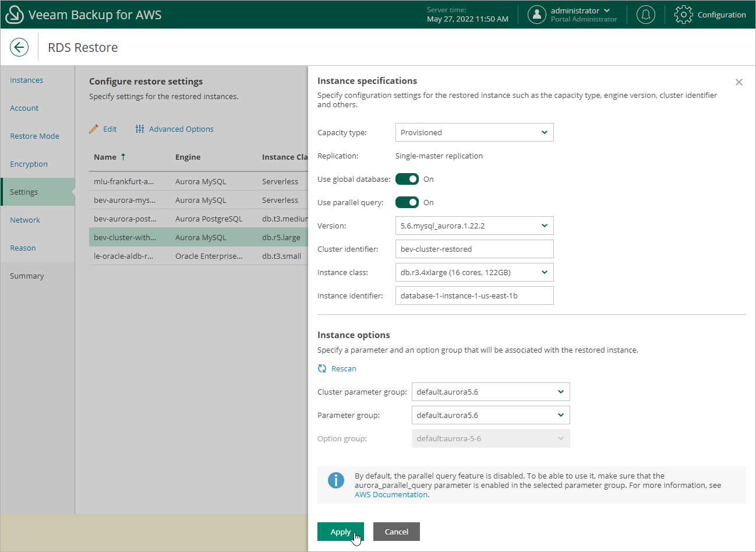The height and width of the screenshot is (552, 756).
Task: Close the Instance specifications panel
Action: 739,82
